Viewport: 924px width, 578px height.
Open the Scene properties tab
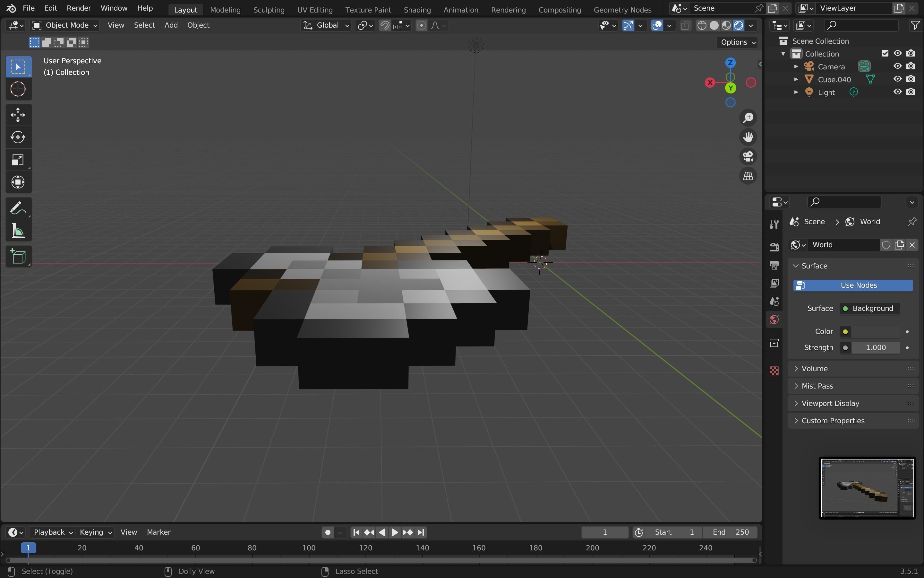click(774, 302)
